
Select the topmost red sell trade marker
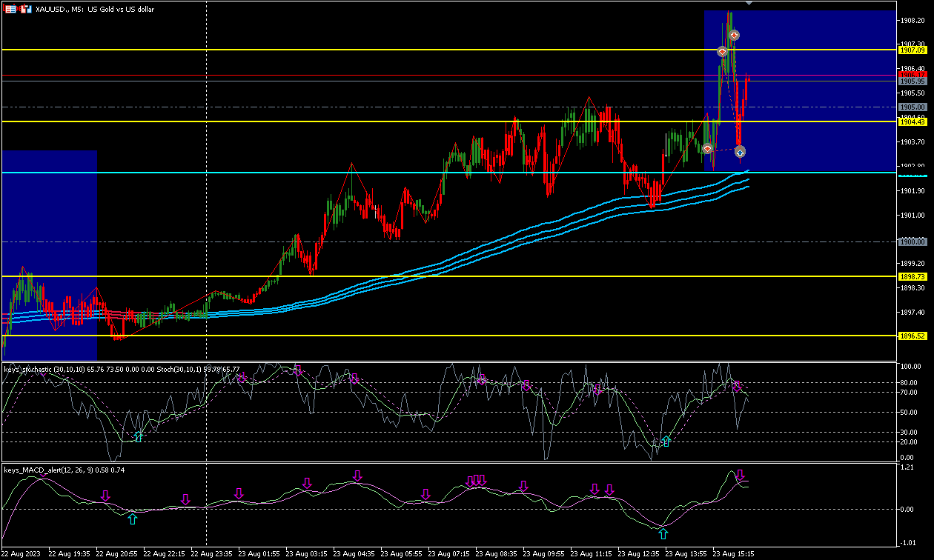[x=734, y=35]
